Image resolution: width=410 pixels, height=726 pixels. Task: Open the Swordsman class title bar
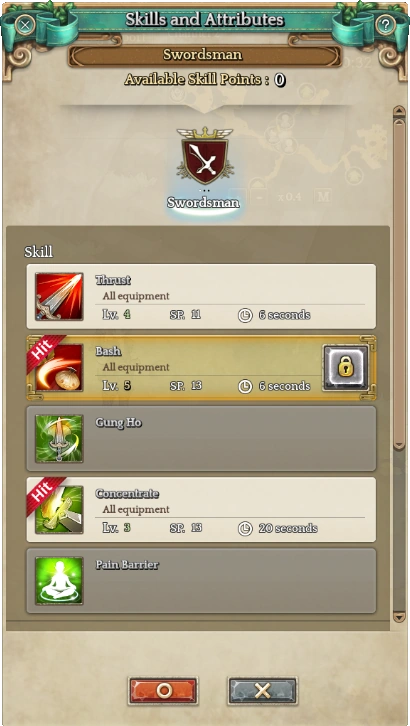click(205, 55)
